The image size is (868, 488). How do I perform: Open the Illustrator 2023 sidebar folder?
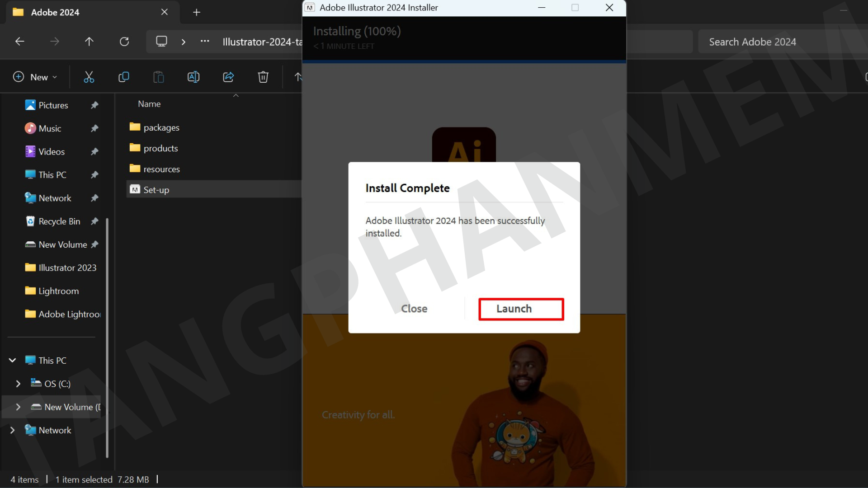pyautogui.click(x=61, y=268)
